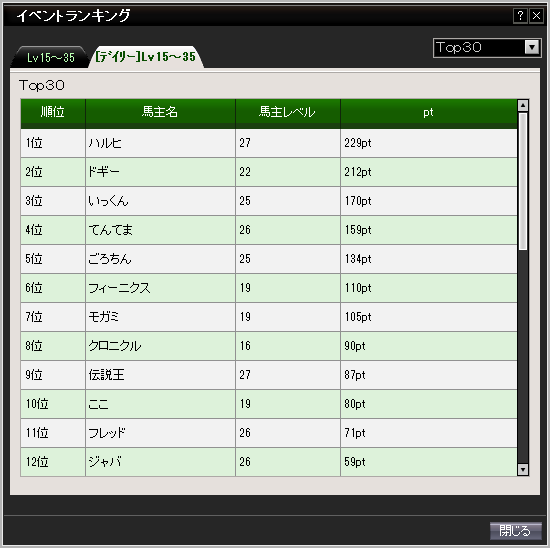Sort by the 順位 column header
Viewport: 551px width, 548px height.
[x=53, y=113]
